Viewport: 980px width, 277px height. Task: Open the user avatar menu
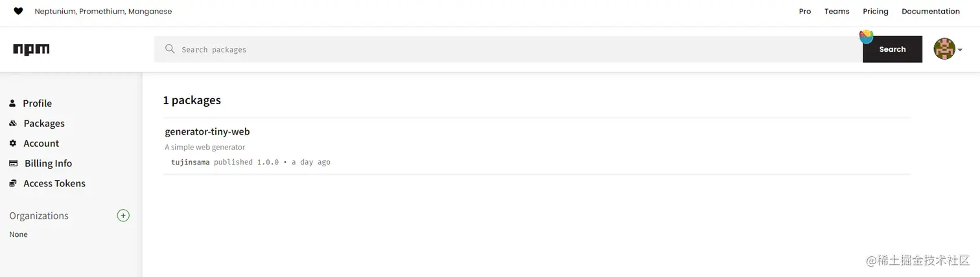pyautogui.click(x=944, y=49)
